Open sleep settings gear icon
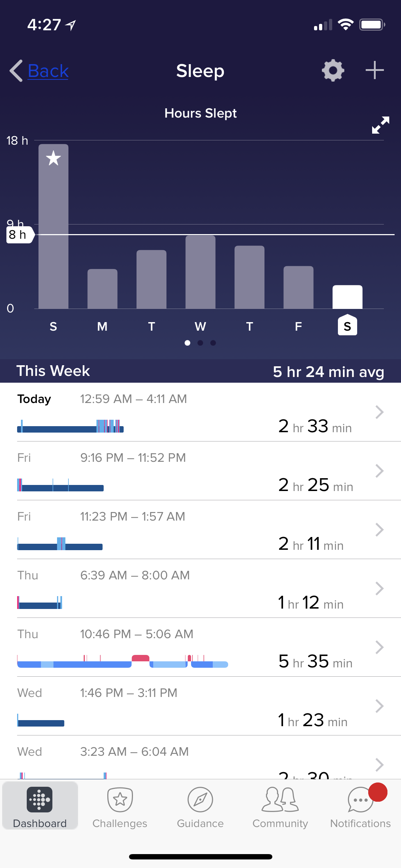 click(333, 70)
